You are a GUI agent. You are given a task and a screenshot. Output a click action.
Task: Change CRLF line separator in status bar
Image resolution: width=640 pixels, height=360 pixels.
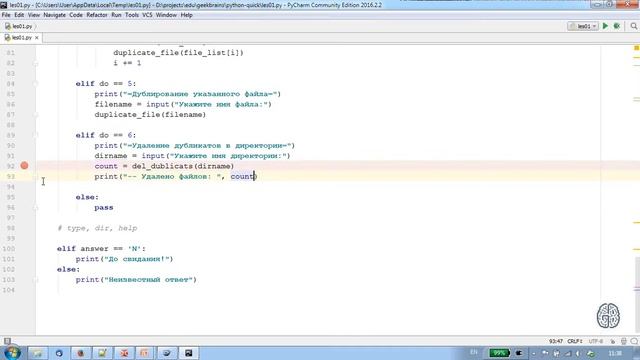(575, 341)
